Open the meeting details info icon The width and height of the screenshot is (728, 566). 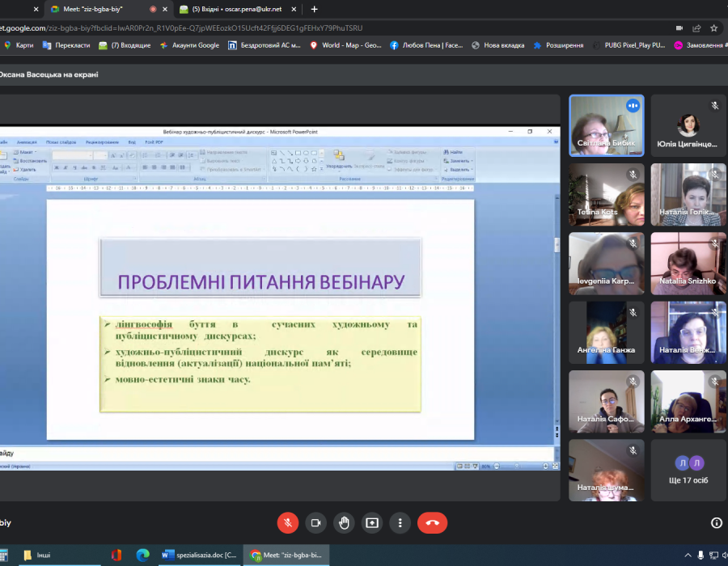tap(716, 522)
